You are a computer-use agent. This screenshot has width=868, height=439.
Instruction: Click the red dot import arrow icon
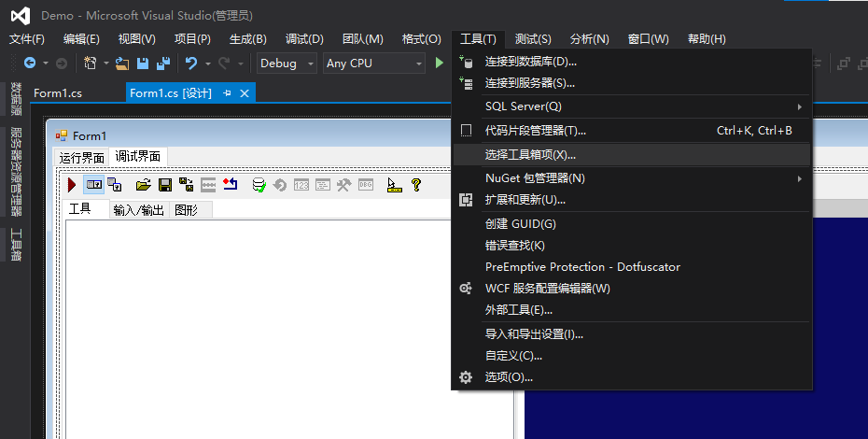(x=231, y=183)
